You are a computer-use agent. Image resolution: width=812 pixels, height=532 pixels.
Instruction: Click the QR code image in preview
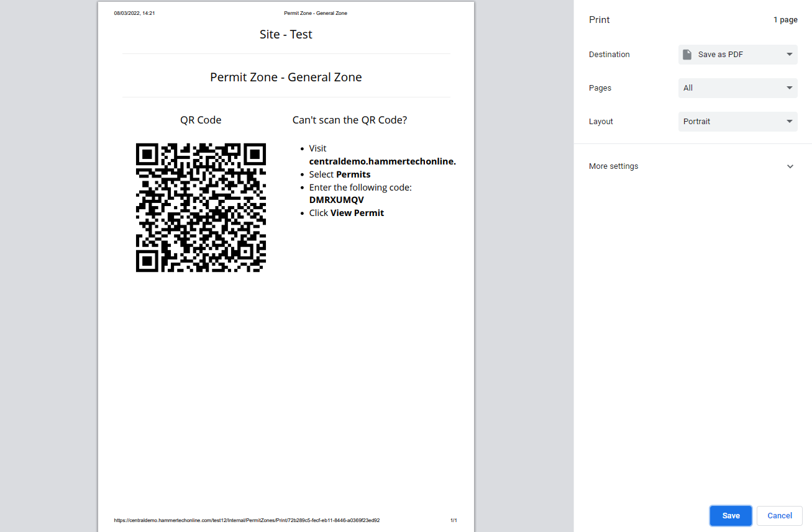tap(201, 207)
